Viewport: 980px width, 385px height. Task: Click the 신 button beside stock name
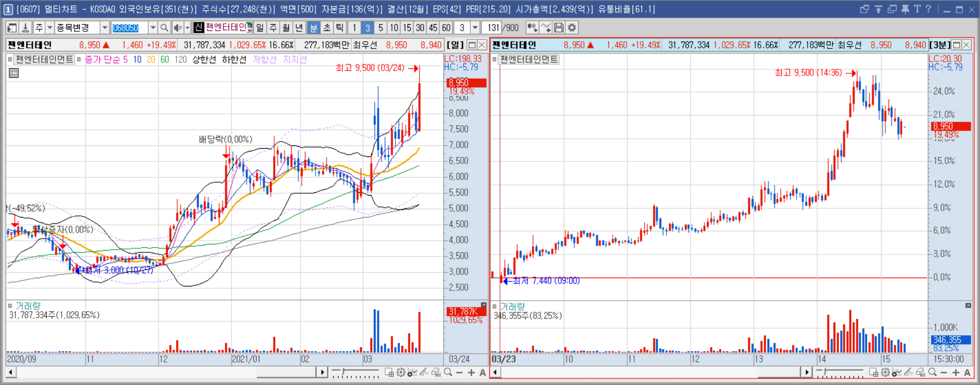coord(198,28)
